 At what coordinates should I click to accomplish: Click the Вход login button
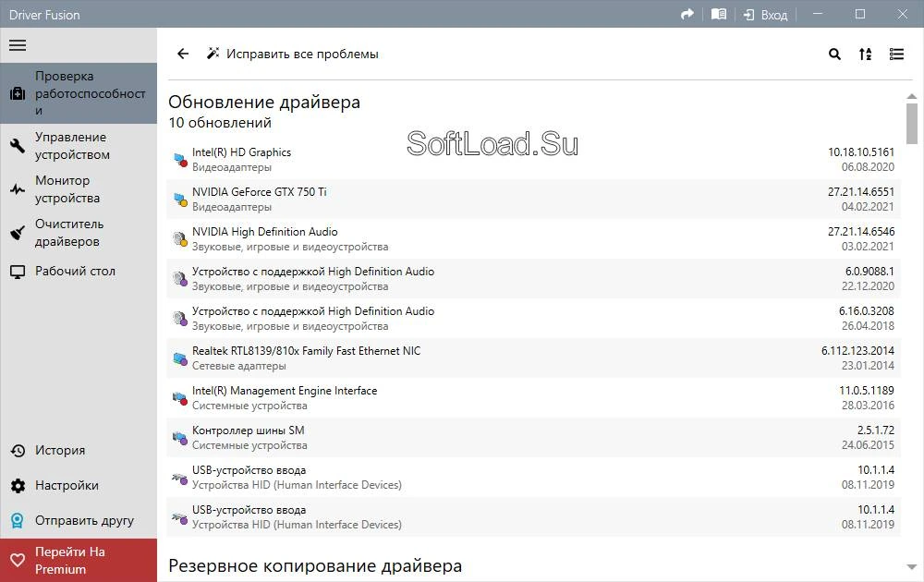tap(765, 15)
